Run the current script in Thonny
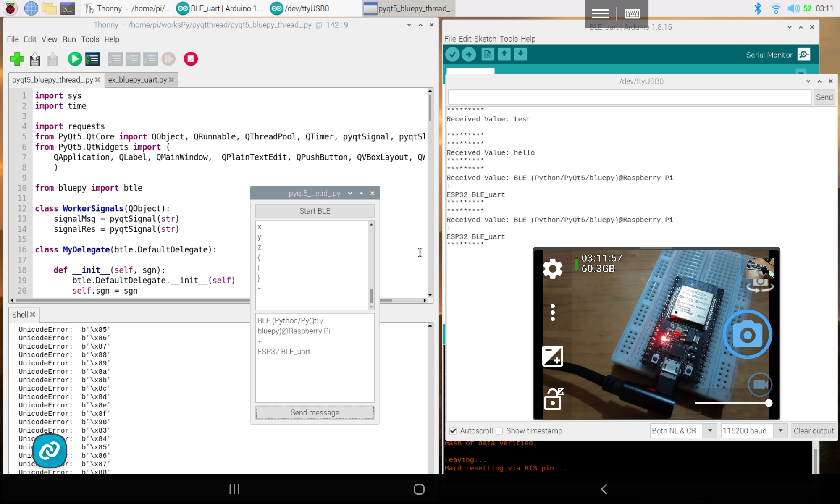The height and width of the screenshot is (504, 840). pyautogui.click(x=75, y=59)
